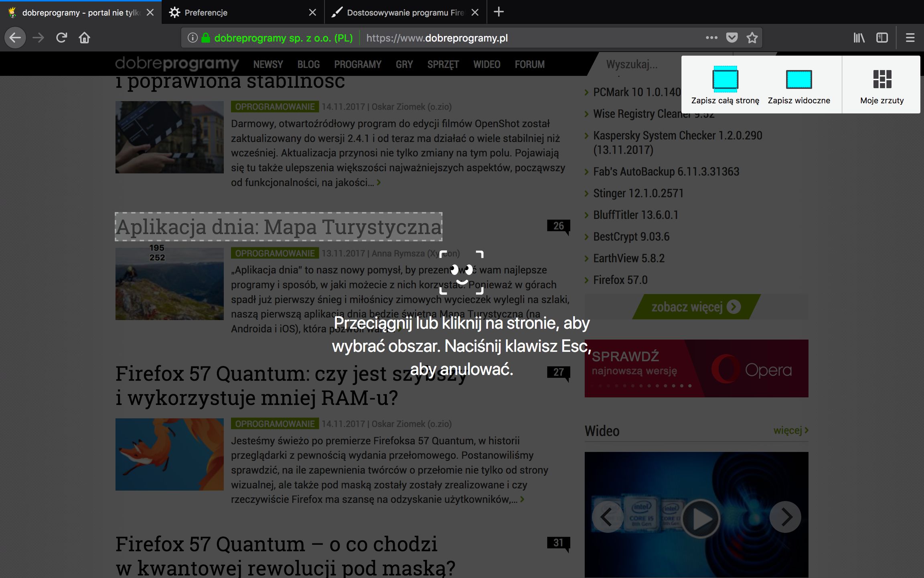Open the FORUM navigation menu item
The width and height of the screenshot is (924, 578).
coord(530,64)
